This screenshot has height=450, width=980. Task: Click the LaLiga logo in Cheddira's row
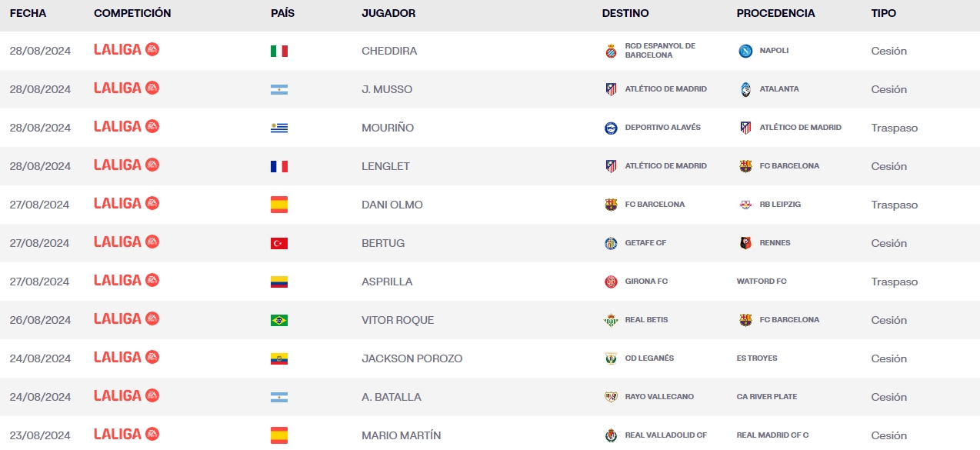pos(126,50)
